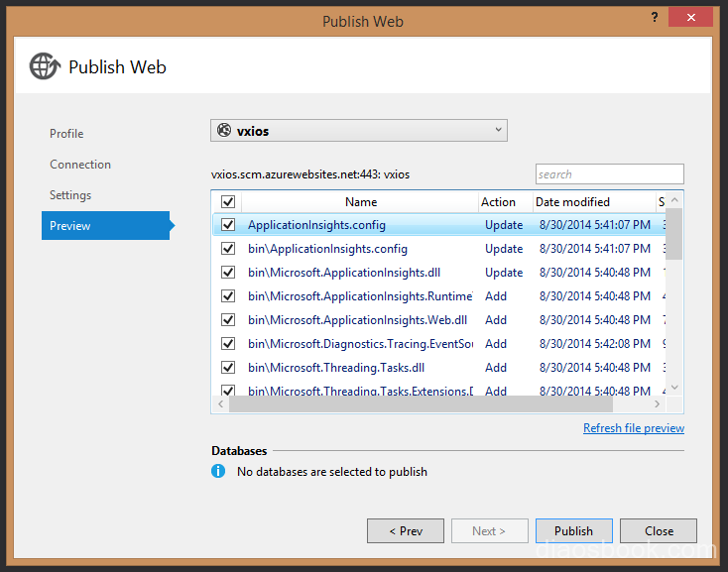
Task: Select the ApplicationInsights.config file name
Action: click(x=316, y=224)
